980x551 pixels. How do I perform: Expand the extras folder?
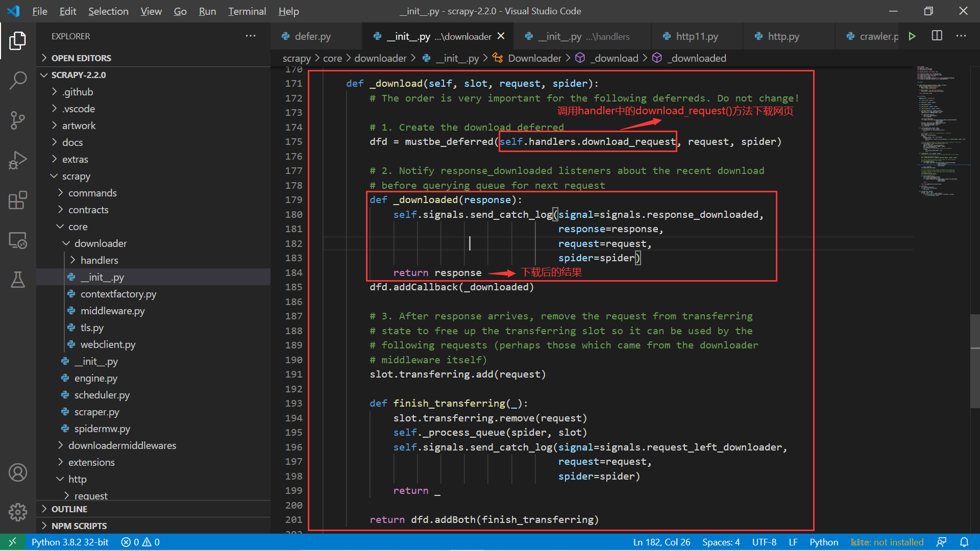coord(153,159)
